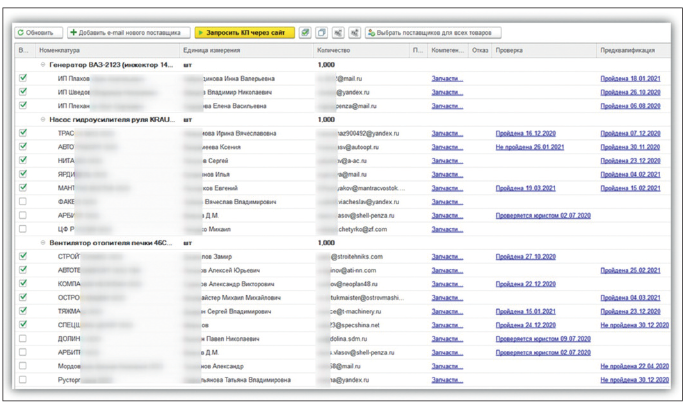Check the ЦФ Р supplier row checkbox
686x405 pixels.
[x=23, y=229]
